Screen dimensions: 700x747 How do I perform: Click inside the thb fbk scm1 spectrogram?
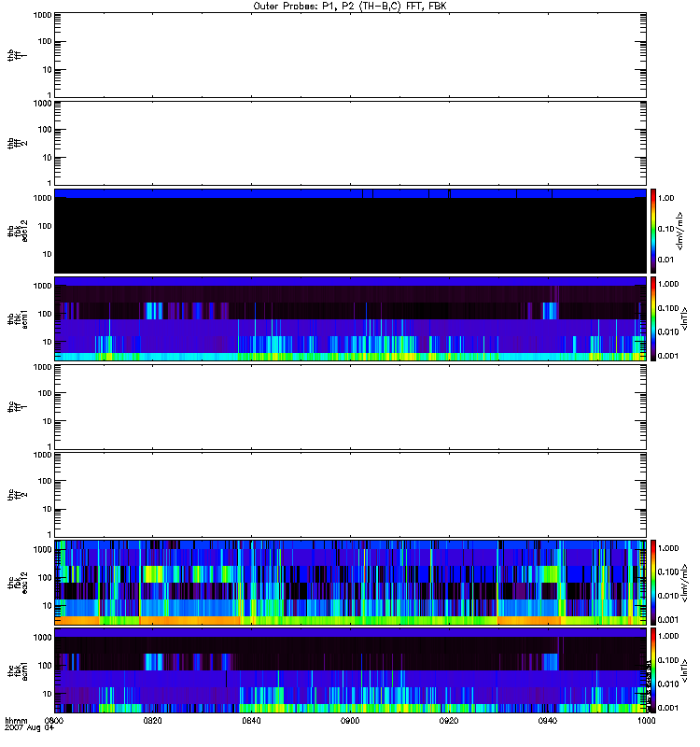pyautogui.click(x=350, y=318)
